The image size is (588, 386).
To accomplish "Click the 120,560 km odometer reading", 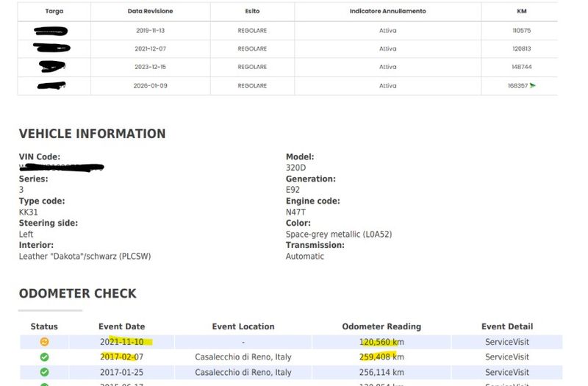I will pyautogui.click(x=381, y=342).
